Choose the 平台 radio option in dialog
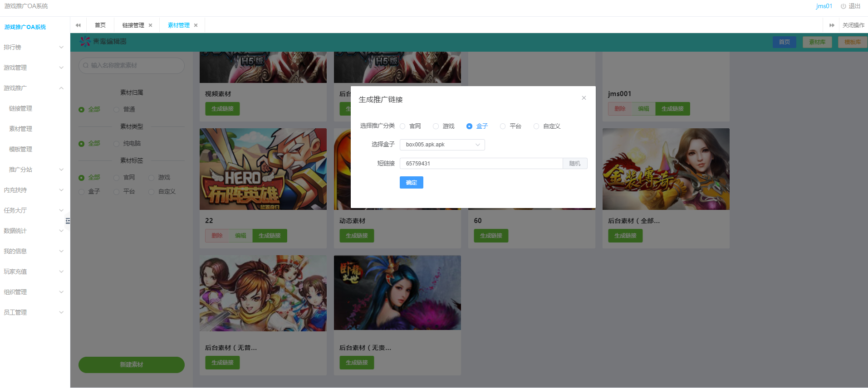The image size is (868, 388). [503, 126]
